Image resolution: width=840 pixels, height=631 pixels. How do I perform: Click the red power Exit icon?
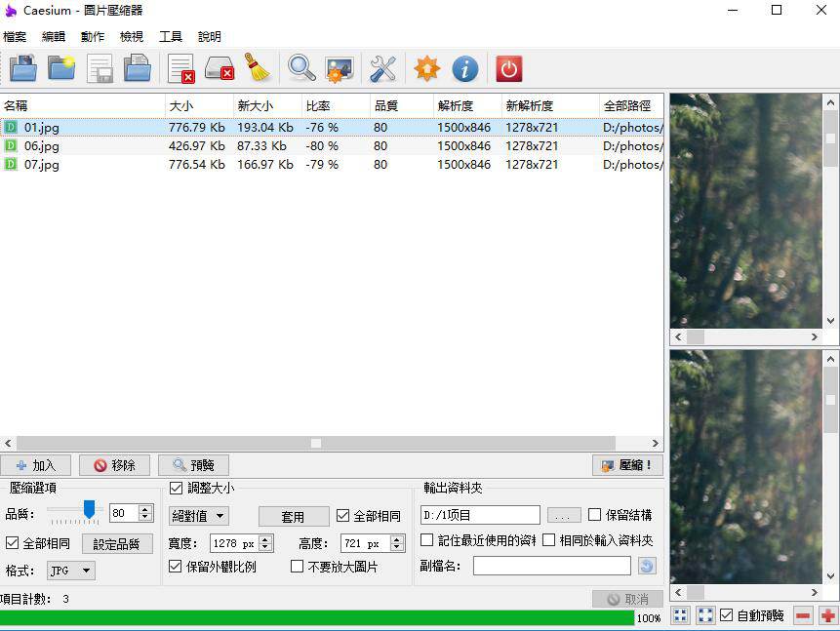[509, 68]
